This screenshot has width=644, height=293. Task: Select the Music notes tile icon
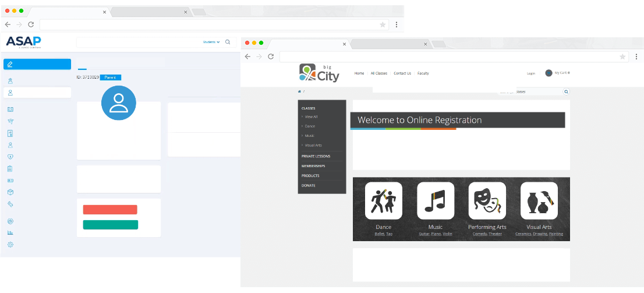click(x=436, y=200)
